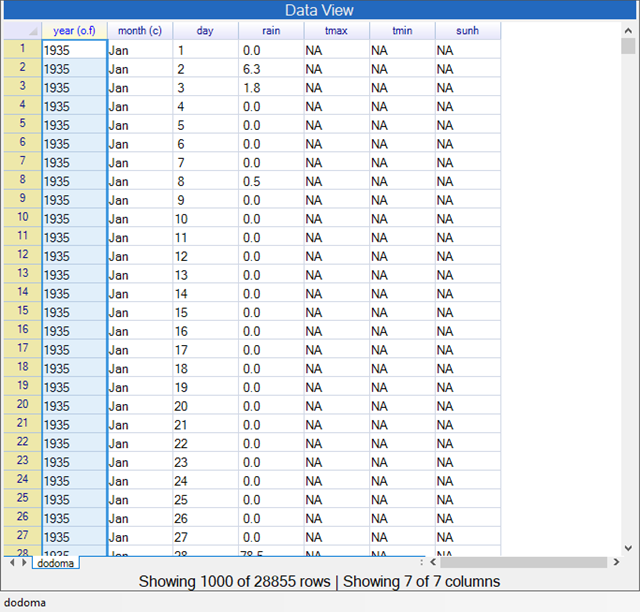
Task: Select the tmin column header
Action: [402, 31]
